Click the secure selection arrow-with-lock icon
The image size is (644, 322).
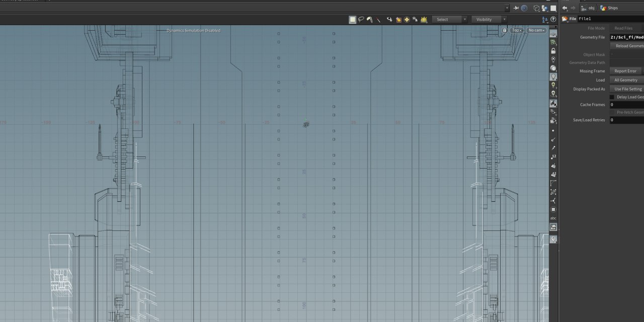point(389,20)
